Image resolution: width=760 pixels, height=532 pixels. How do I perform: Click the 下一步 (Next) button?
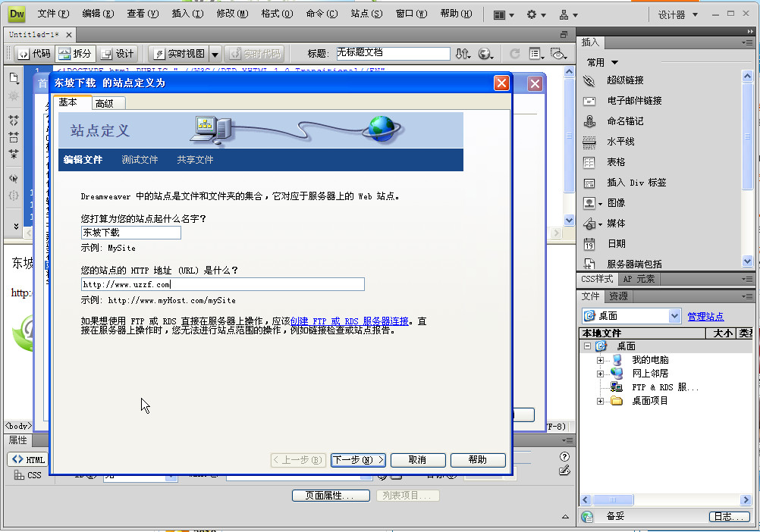[358, 460]
